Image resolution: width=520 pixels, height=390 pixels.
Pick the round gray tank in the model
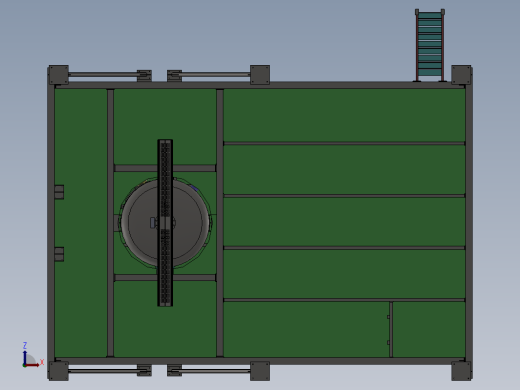166,223
